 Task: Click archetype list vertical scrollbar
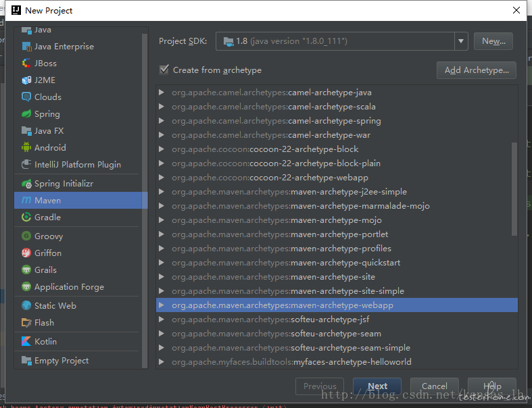[514, 189]
